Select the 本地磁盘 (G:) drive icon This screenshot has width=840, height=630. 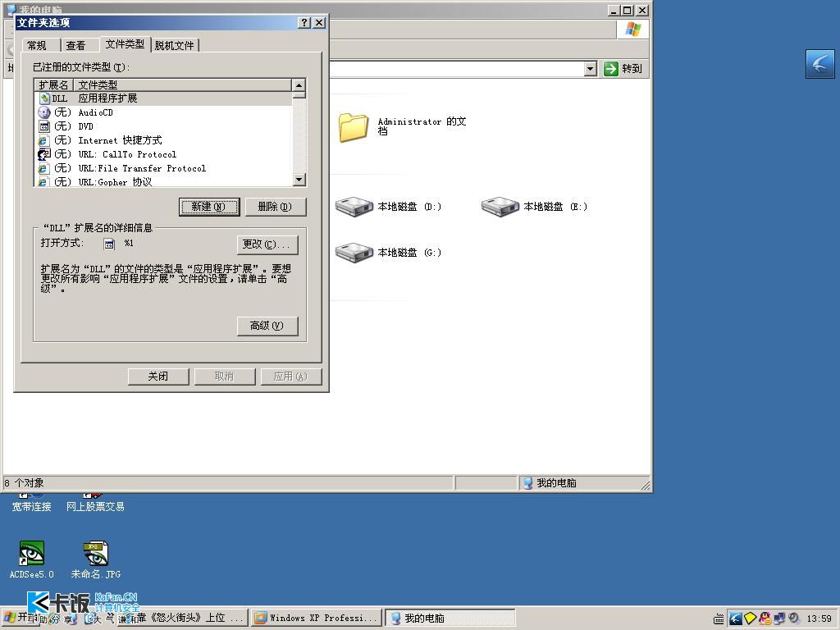[354, 253]
